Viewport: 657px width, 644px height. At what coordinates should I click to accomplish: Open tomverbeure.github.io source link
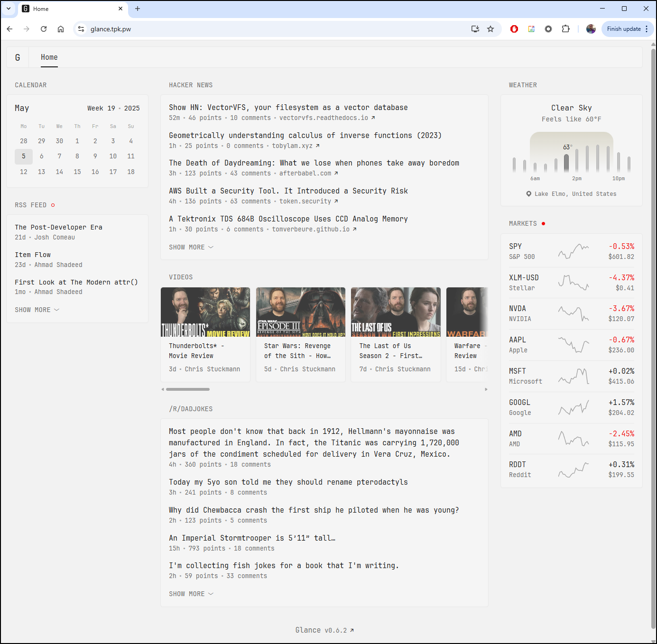314,230
